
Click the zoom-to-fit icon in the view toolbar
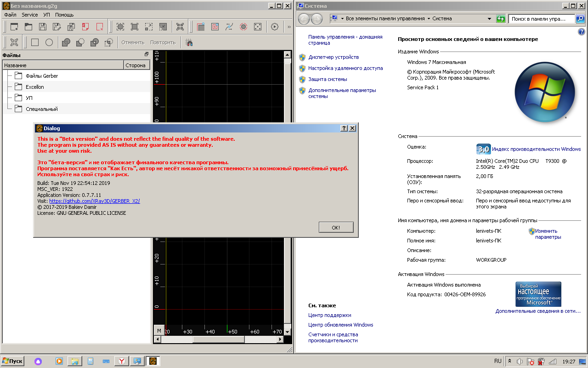[x=120, y=27]
